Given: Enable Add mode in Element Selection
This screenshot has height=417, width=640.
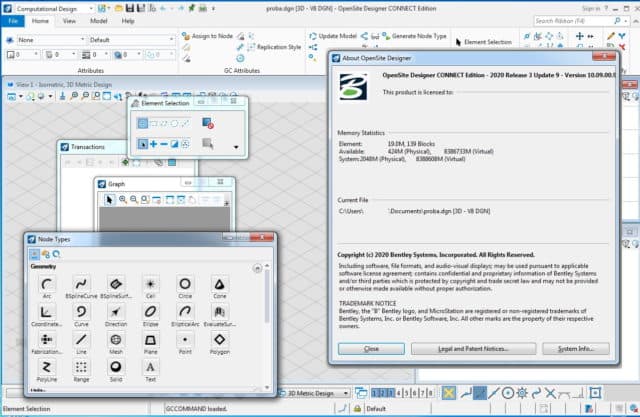Looking at the screenshot, I should click(154, 144).
